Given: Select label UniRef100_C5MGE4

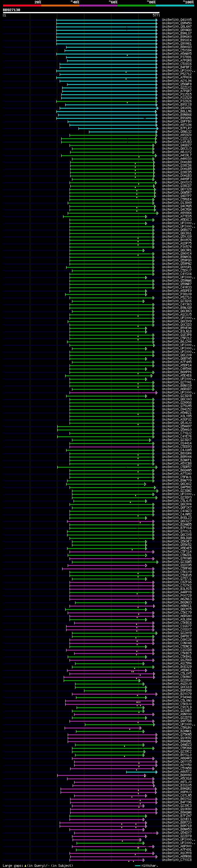Looking at the screenshot, I should coord(177,200).
